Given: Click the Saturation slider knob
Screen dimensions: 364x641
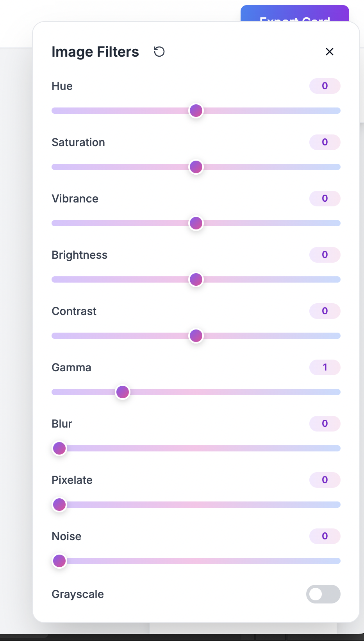Looking at the screenshot, I should pos(196,167).
